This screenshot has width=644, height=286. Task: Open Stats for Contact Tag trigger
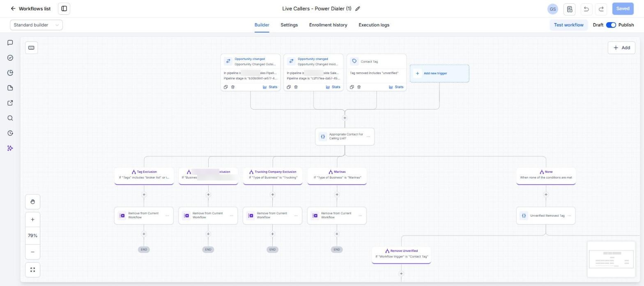tap(396, 87)
